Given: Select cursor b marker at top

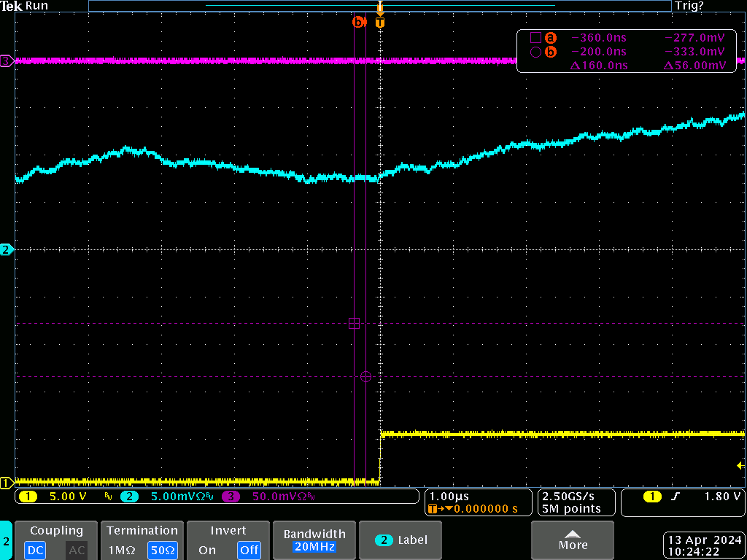Looking at the screenshot, I should coord(357,23).
